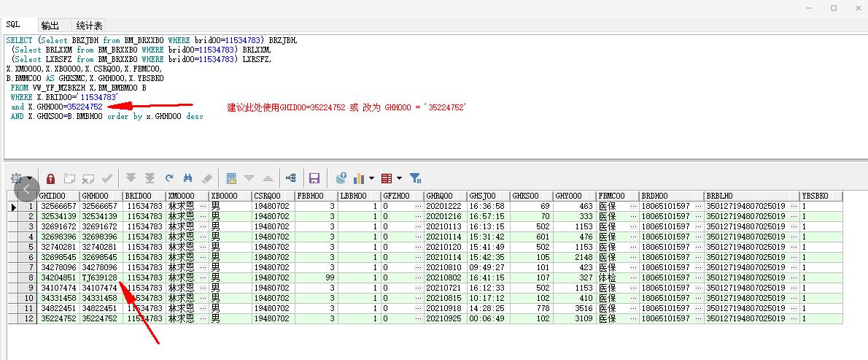Image resolution: width=868 pixels, height=360 pixels.
Task: Click the red lock edit-data icon
Action: tap(50, 178)
